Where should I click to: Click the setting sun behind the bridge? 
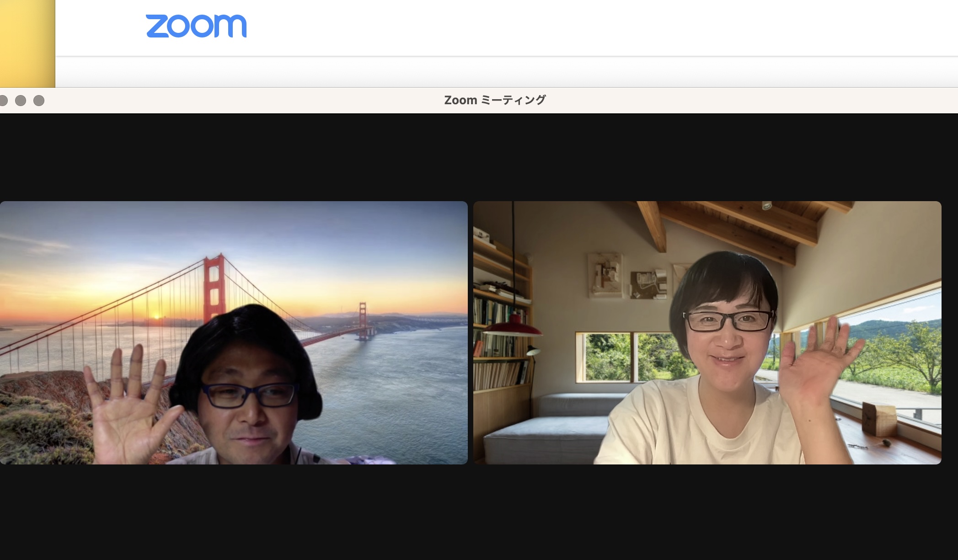point(156,316)
